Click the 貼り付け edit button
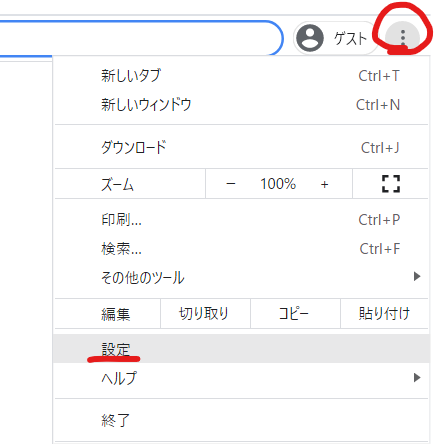This screenshot has width=434, height=444. click(385, 314)
